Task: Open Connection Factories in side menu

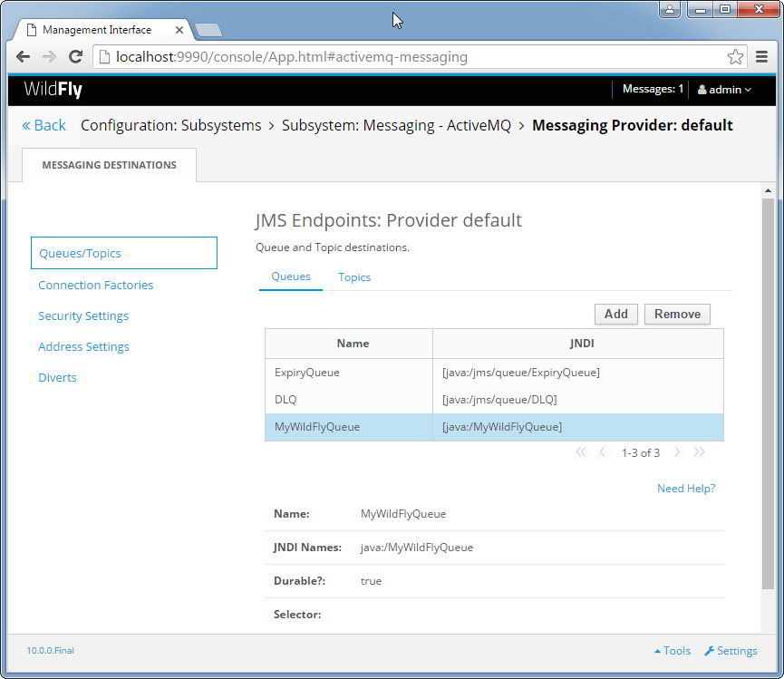Action: click(95, 285)
